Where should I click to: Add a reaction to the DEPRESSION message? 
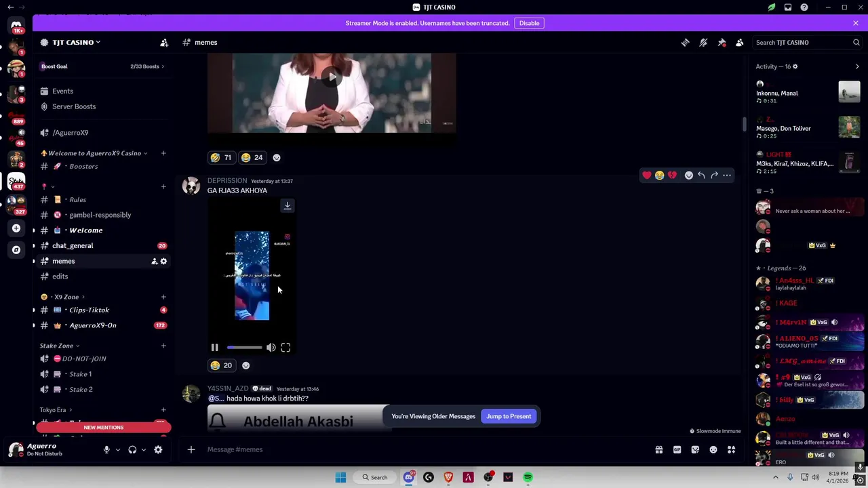245,365
